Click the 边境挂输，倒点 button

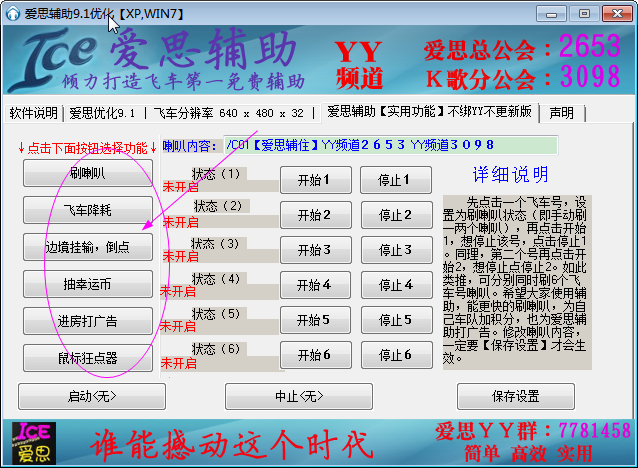(x=88, y=247)
